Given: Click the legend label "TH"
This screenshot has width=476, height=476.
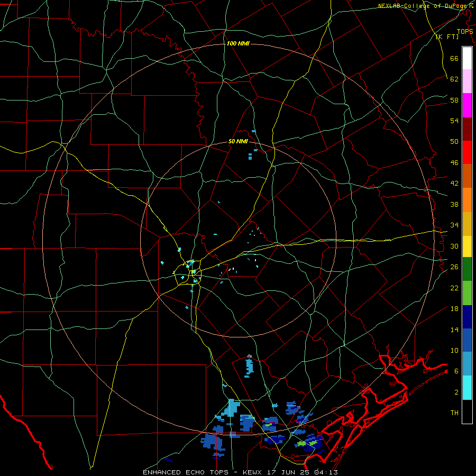Looking at the screenshot, I should click(x=454, y=413).
